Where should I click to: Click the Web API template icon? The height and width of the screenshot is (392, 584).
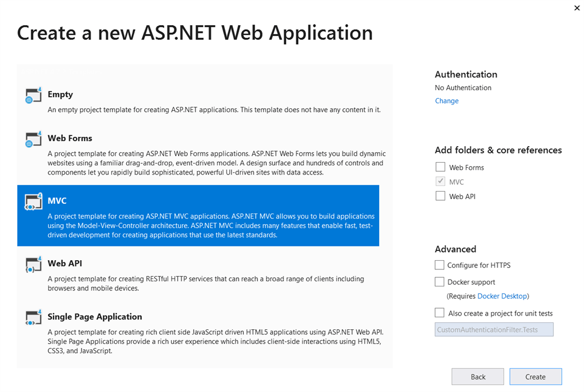33,264
